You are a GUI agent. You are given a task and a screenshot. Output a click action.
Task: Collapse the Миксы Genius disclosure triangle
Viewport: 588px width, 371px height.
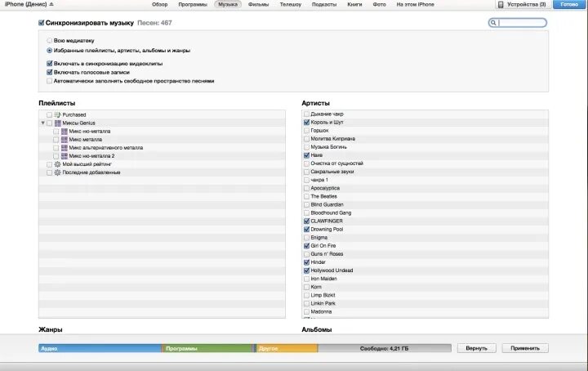pos(42,123)
